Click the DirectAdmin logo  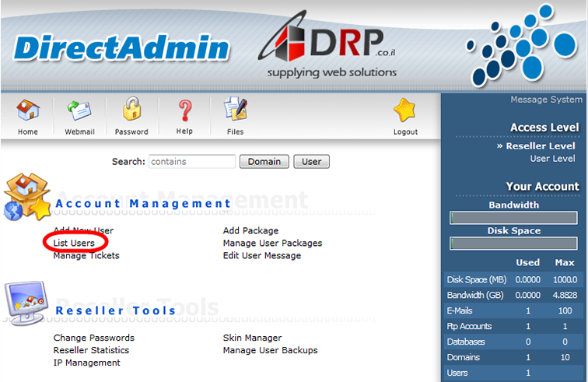tap(121, 48)
